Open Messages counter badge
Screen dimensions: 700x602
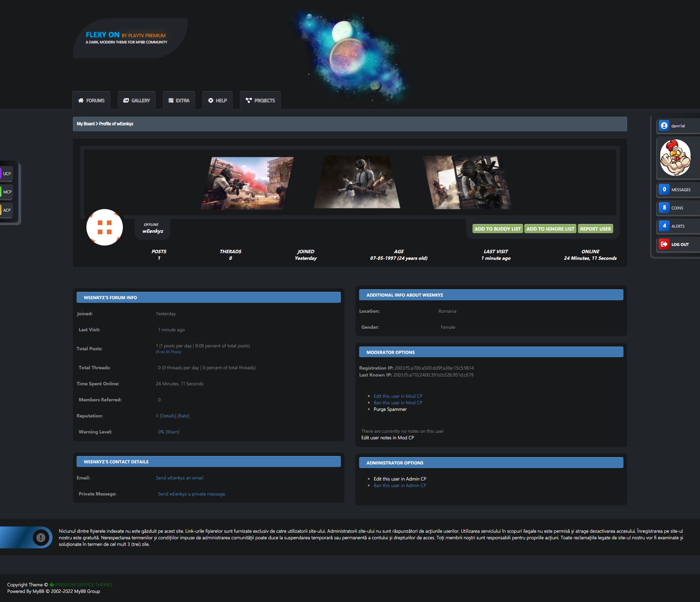pos(664,189)
